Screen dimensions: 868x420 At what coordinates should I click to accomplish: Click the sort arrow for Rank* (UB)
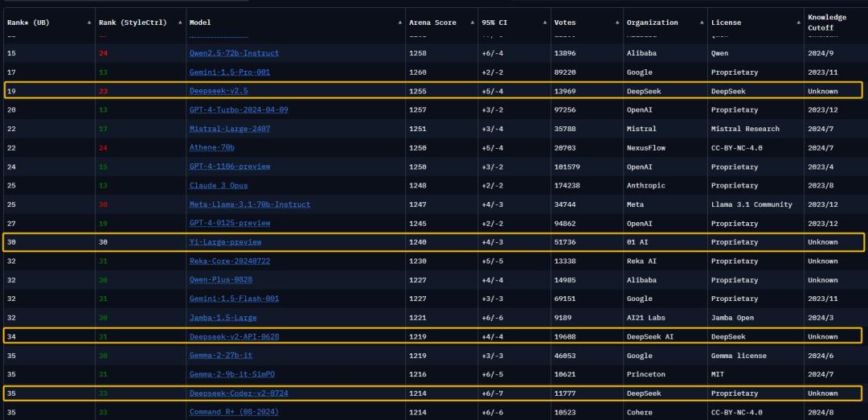click(x=89, y=23)
